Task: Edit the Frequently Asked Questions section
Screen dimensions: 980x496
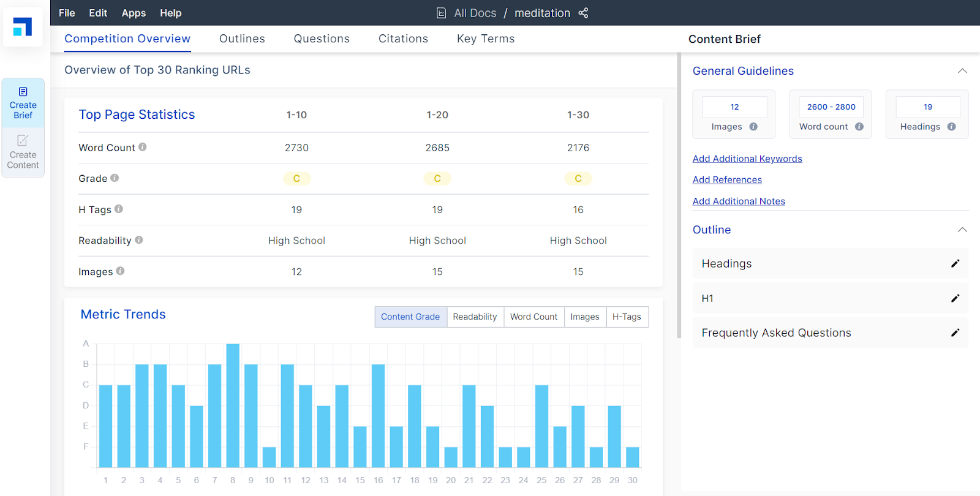Action: pyautogui.click(x=955, y=333)
